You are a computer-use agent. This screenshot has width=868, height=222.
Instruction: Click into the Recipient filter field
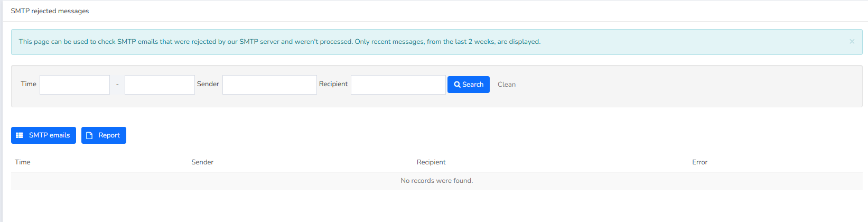(x=398, y=85)
